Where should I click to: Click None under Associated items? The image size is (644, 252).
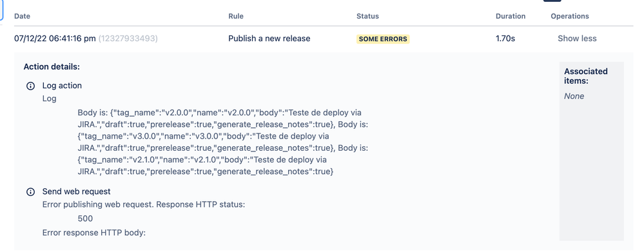[x=574, y=97]
